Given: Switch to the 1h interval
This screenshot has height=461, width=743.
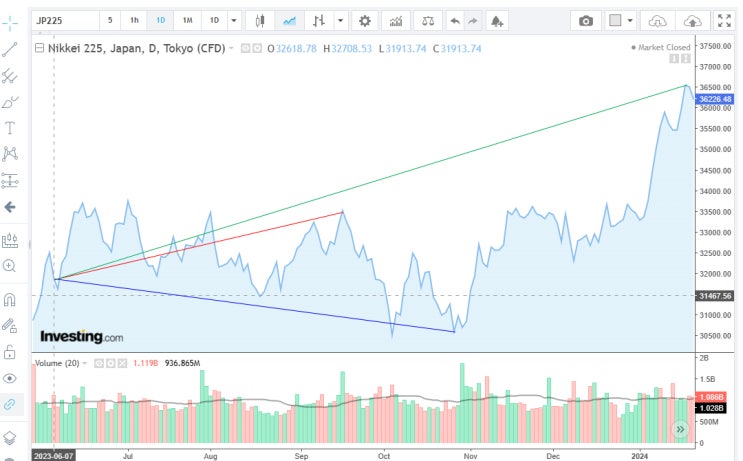Looking at the screenshot, I should pos(135,20).
